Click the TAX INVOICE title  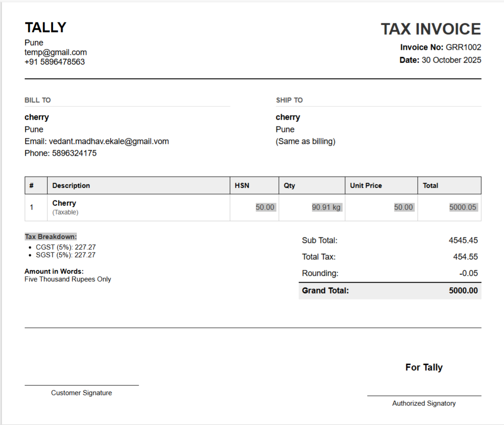430,29
